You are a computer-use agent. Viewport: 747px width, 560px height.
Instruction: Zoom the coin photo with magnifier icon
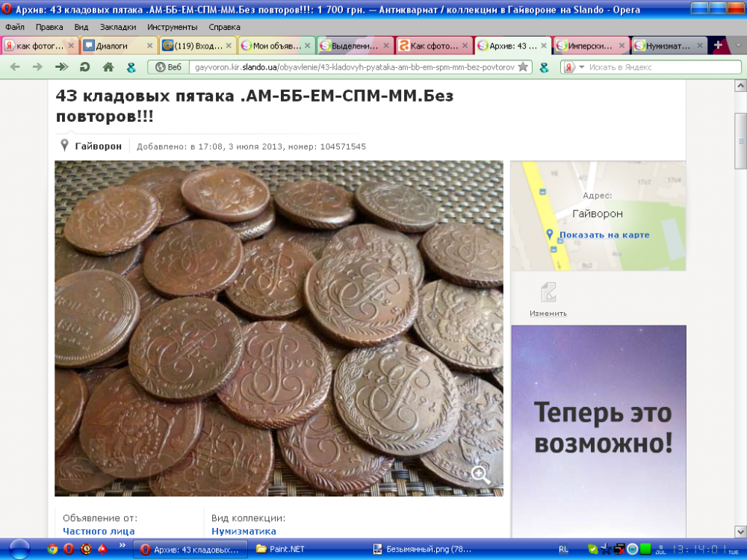(480, 475)
